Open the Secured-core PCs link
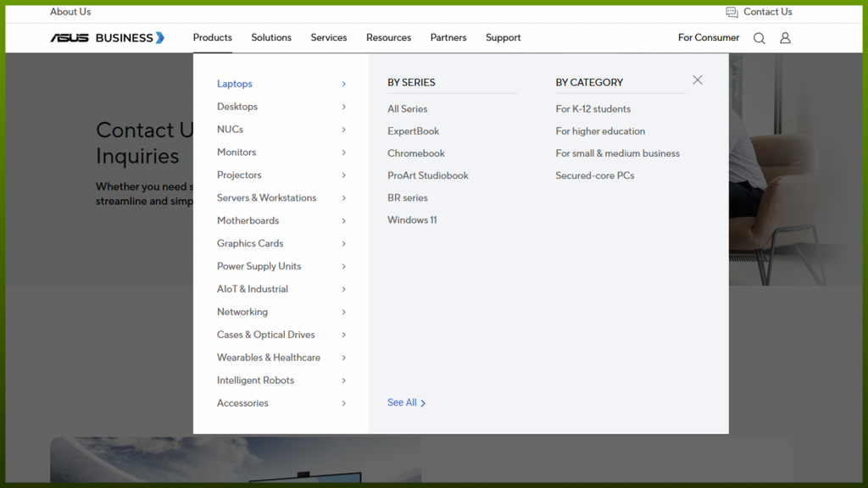868x488 pixels. click(595, 175)
